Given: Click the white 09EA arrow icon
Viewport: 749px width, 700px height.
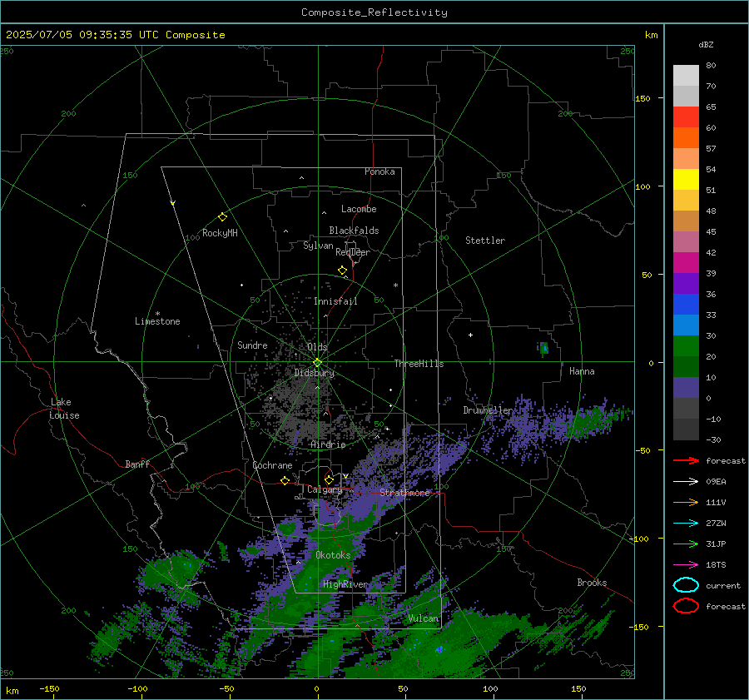Looking at the screenshot, I should pyautogui.click(x=686, y=481).
